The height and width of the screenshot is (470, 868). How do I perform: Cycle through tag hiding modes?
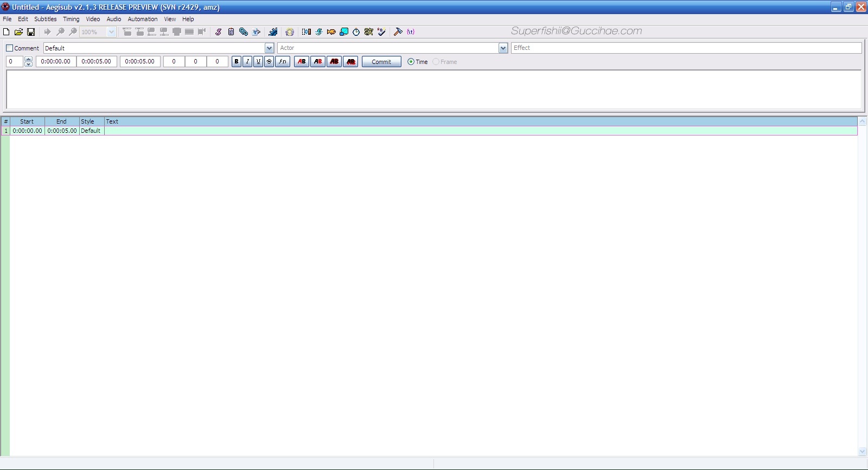coord(411,32)
